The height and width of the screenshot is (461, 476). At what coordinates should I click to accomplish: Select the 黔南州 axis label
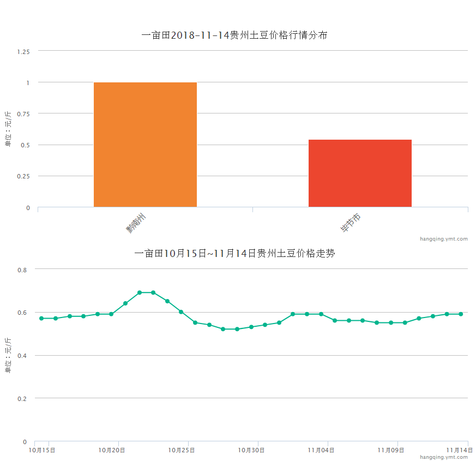point(136,223)
